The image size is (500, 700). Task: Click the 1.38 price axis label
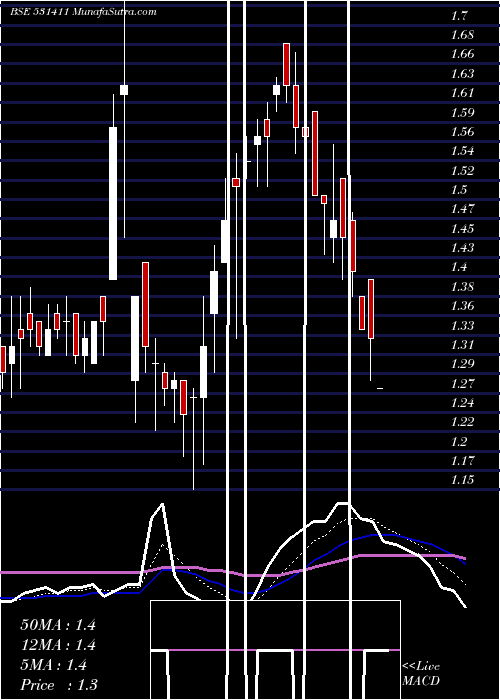462,287
